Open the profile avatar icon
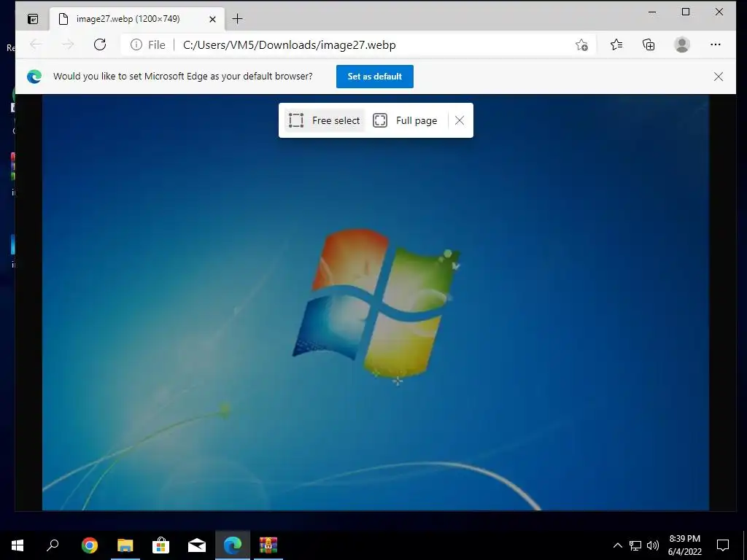This screenshot has width=747, height=560. [x=682, y=44]
